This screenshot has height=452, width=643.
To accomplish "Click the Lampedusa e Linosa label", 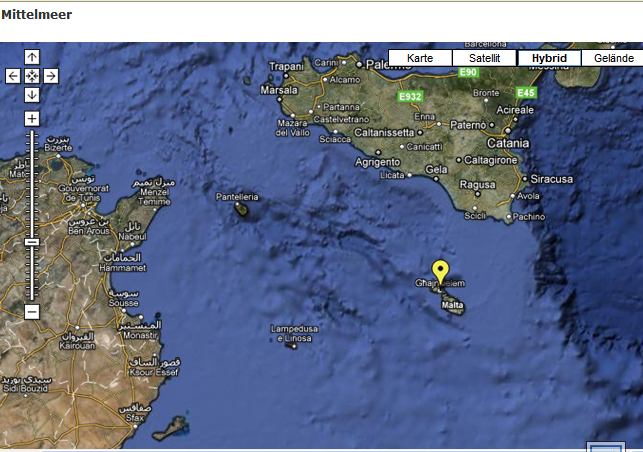I will (x=294, y=334).
